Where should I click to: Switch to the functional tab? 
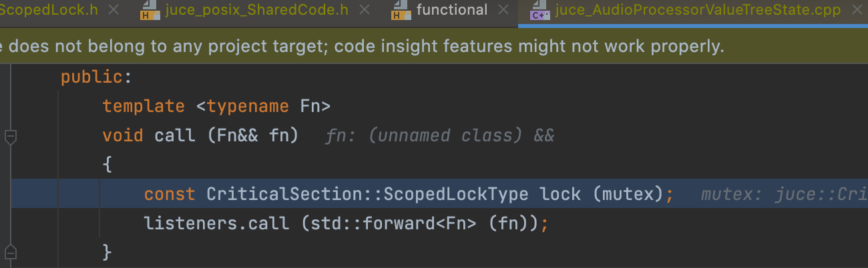coord(452,11)
